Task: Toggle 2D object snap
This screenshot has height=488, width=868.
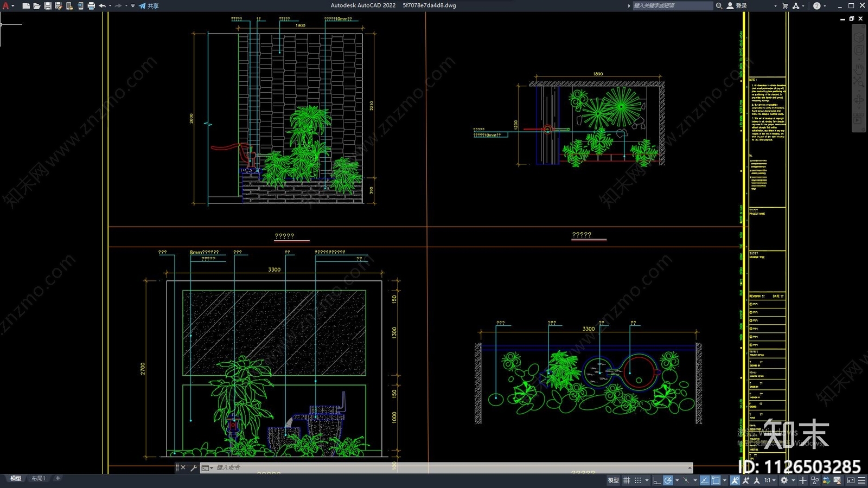Action: [x=716, y=480]
